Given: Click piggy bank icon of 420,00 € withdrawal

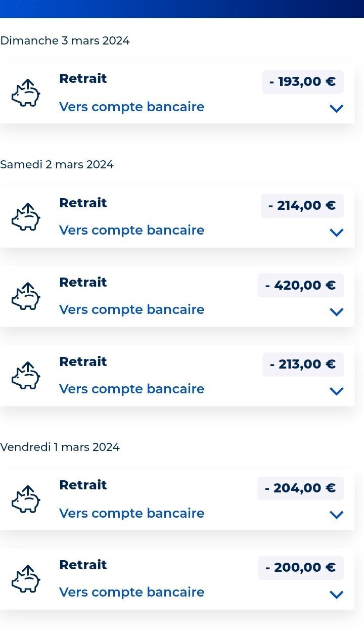Looking at the screenshot, I should [x=26, y=296].
